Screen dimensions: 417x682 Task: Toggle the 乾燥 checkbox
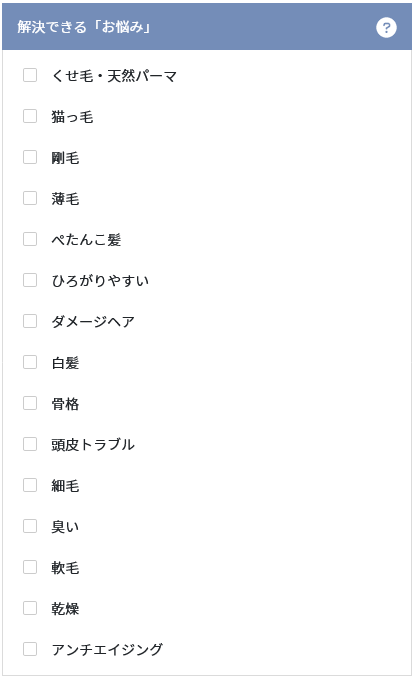[x=30, y=608]
